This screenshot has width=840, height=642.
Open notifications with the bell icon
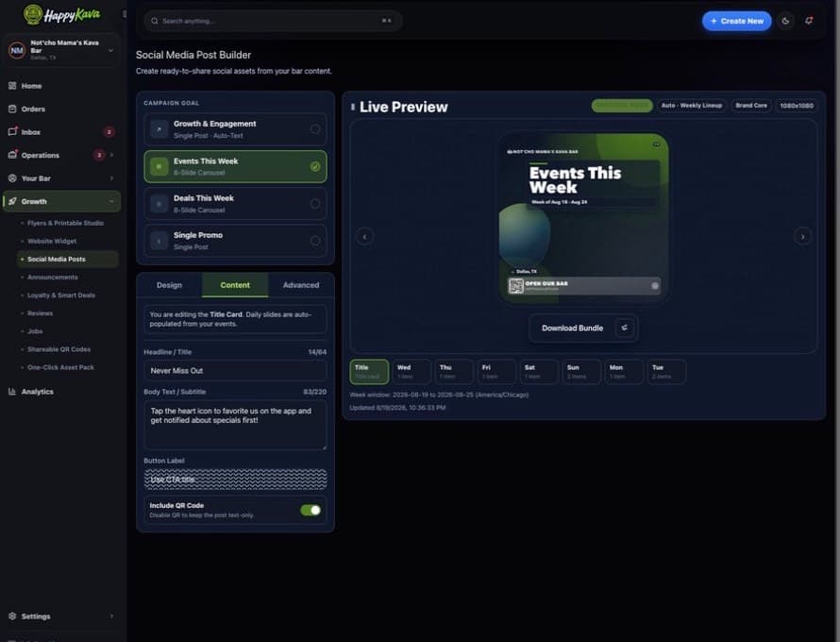pyautogui.click(x=809, y=21)
